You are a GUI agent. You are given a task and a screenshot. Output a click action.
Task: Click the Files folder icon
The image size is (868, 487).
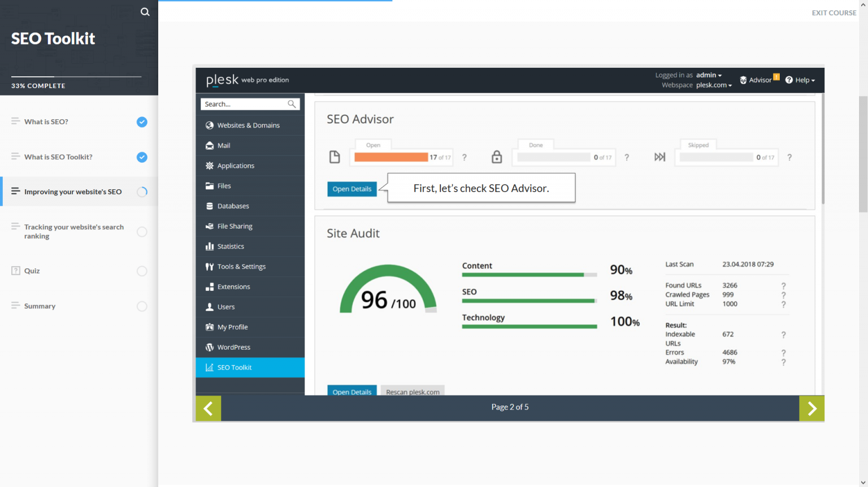pyautogui.click(x=210, y=186)
